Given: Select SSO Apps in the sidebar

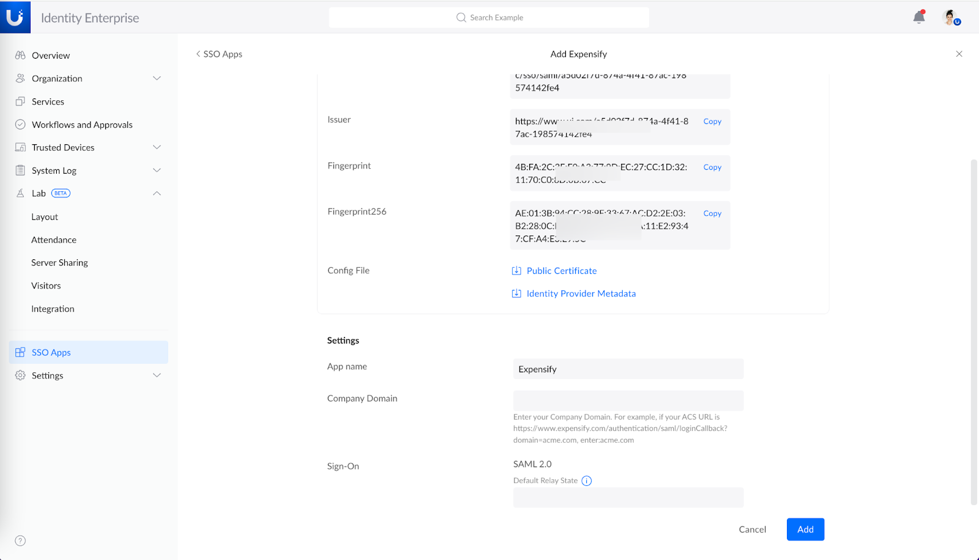Looking at the screenshot, I should 51,352.
